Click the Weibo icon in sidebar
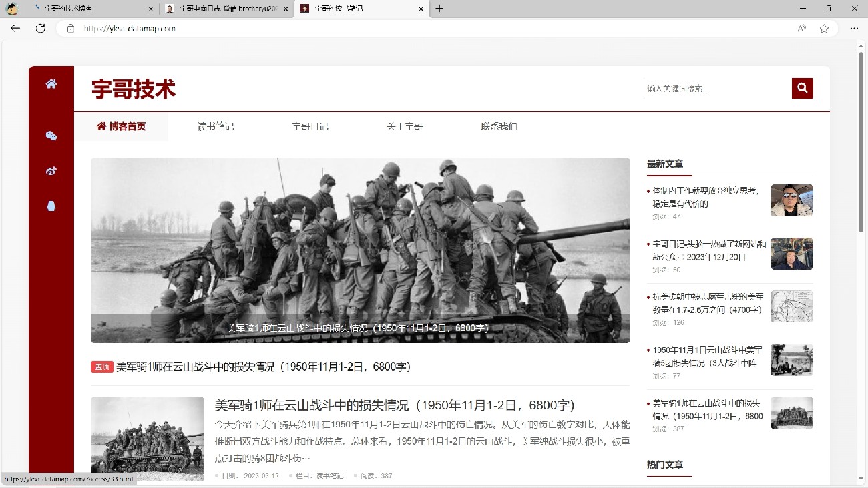Screen dimensions: 868x488 tap(51, 171)
